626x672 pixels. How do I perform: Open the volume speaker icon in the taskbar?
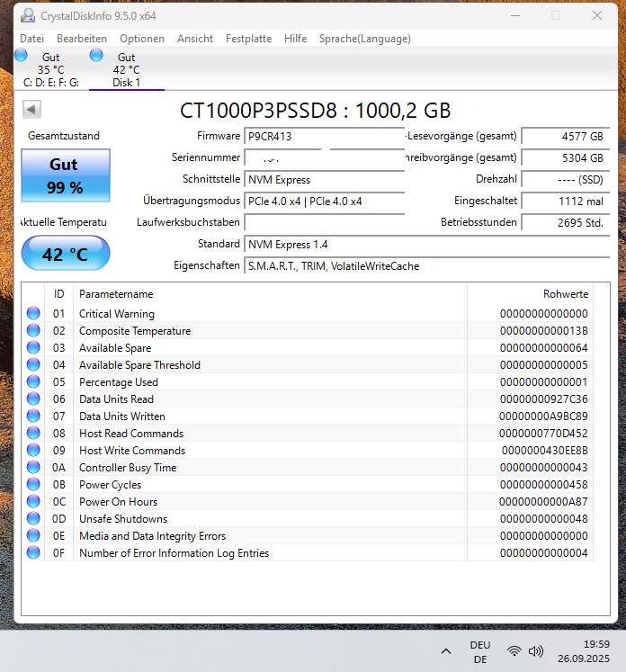coord(535,651)
